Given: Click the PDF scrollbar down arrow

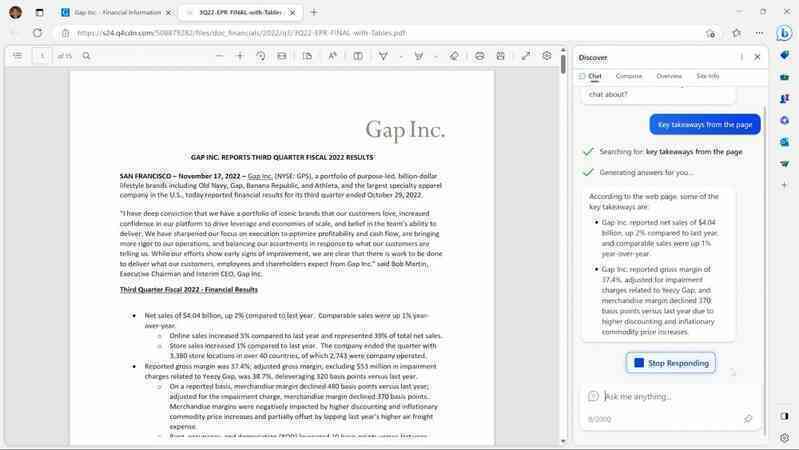Looking at the screenshot, I should click(563, 441).
